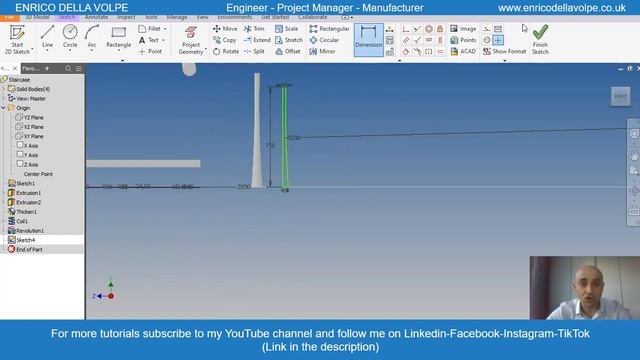Choose the Offset tool
This screenshot has width=640, height=360.
point(288,51)
